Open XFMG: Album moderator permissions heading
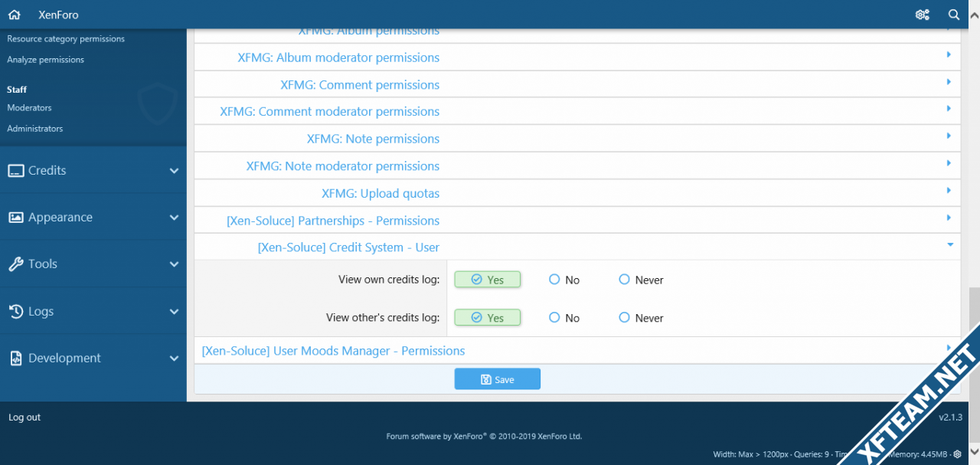 pos(338,57)
